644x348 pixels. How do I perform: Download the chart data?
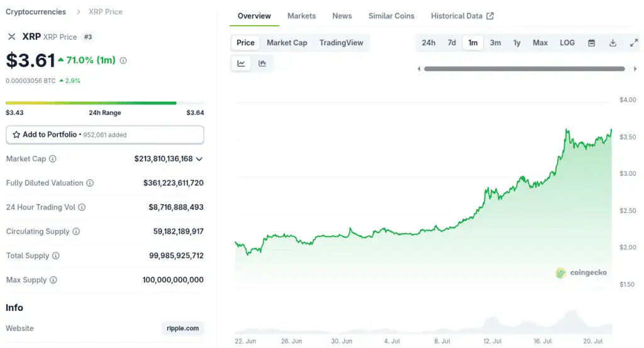(613, 43)
